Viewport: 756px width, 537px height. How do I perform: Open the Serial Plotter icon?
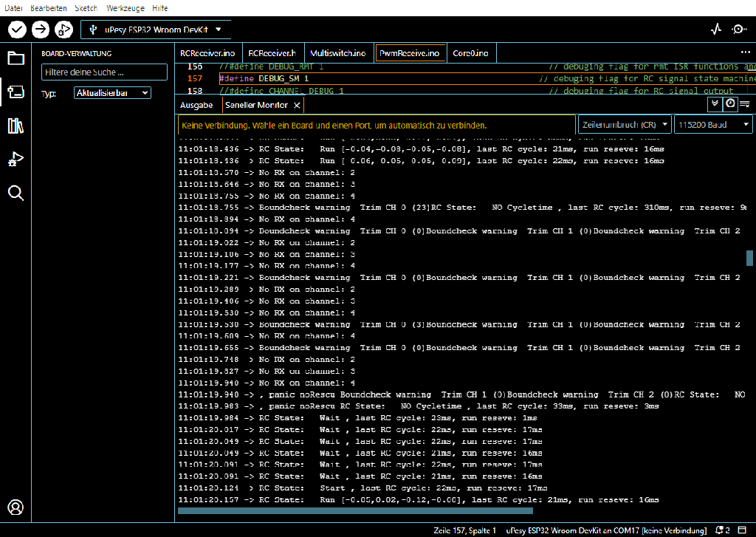[x=715, y=30]
